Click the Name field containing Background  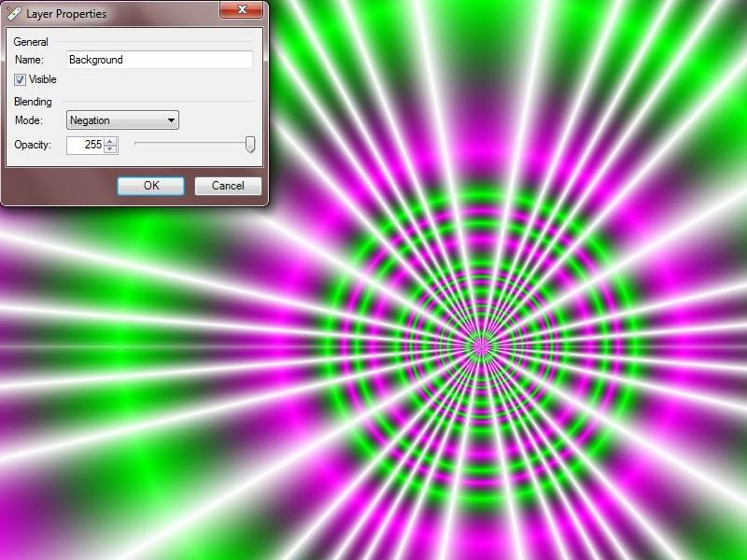coord(159,60)
